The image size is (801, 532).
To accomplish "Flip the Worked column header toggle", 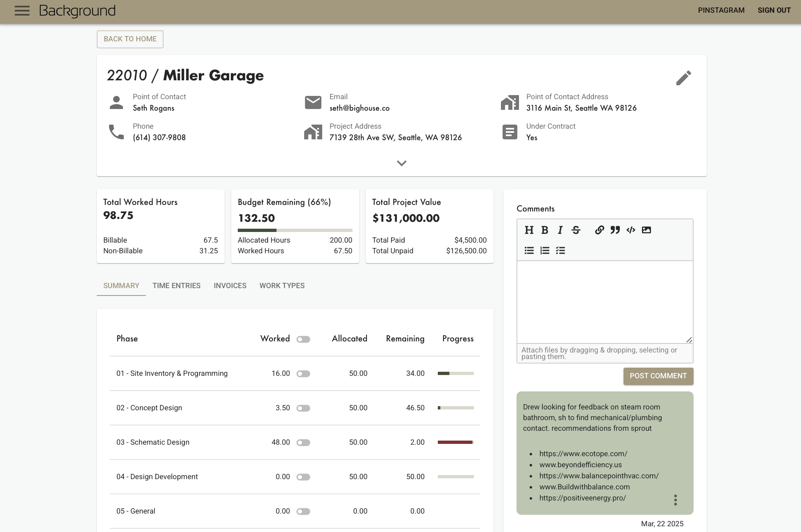I will click(x=303, y=339).
